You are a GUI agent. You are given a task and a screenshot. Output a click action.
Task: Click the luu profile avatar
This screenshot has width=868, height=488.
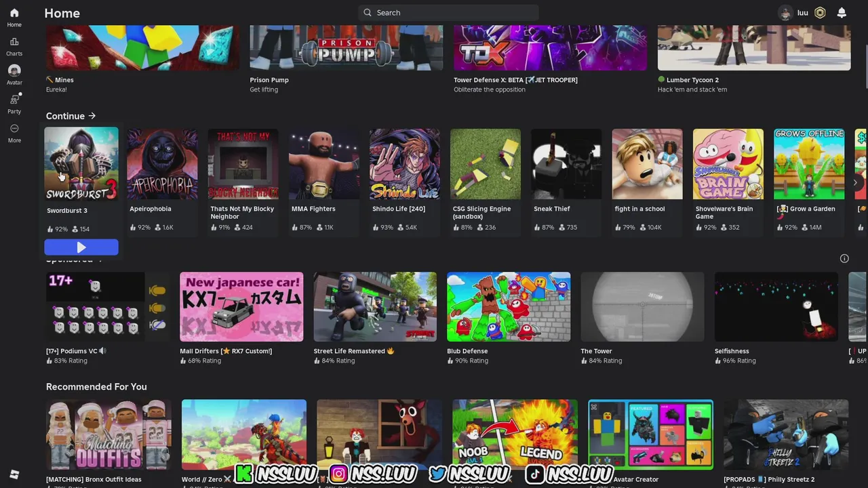(x=785, y=13)
